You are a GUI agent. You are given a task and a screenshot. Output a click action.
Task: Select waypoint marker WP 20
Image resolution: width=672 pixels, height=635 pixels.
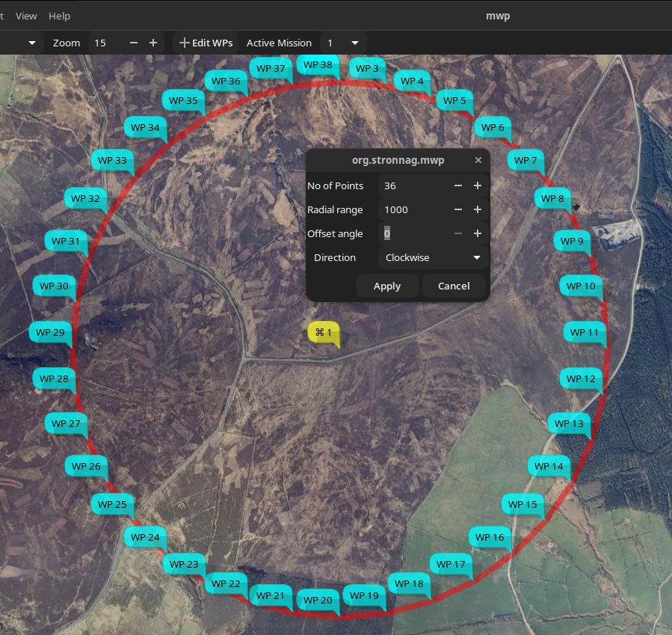318,601
